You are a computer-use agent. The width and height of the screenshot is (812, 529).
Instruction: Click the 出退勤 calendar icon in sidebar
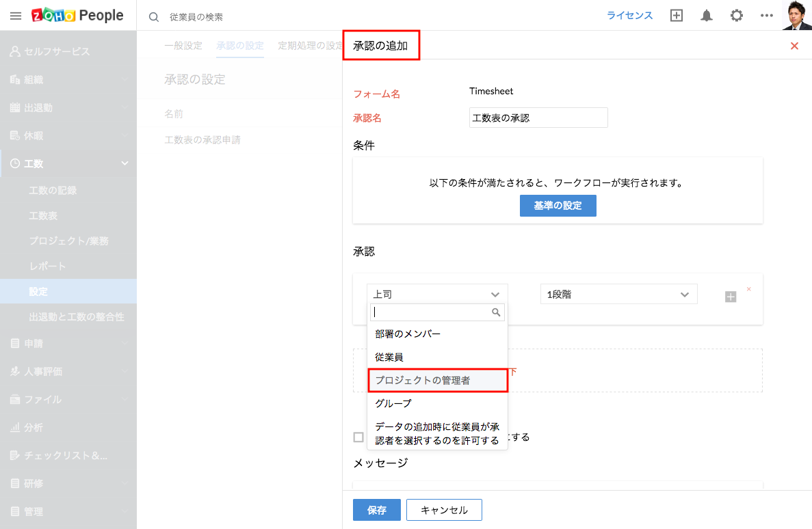[x=15, y=107]
